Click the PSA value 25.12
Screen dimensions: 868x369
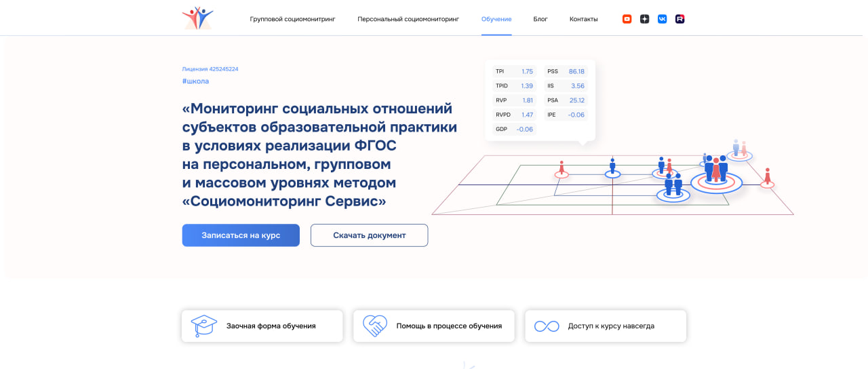[577, 100]
